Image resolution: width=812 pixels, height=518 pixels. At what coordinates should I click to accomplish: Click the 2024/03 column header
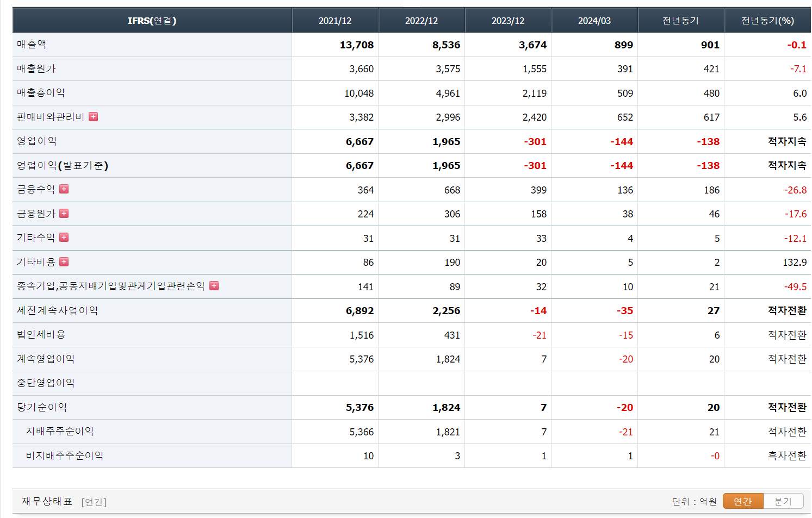tap(594, 21)
